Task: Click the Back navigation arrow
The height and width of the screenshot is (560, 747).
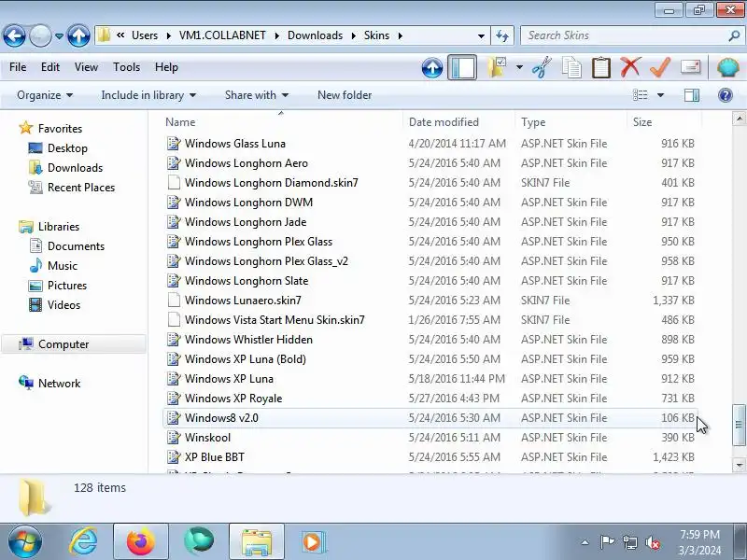Action: [x=14, y=35]
